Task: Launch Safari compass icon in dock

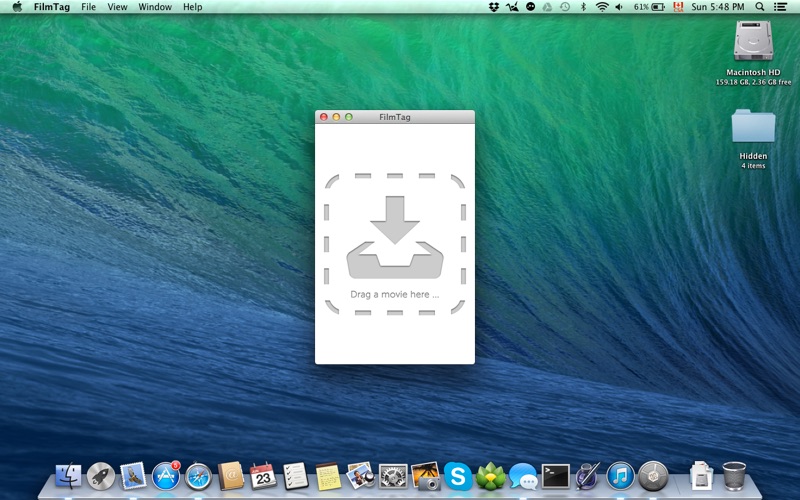Action: [198, 476]
